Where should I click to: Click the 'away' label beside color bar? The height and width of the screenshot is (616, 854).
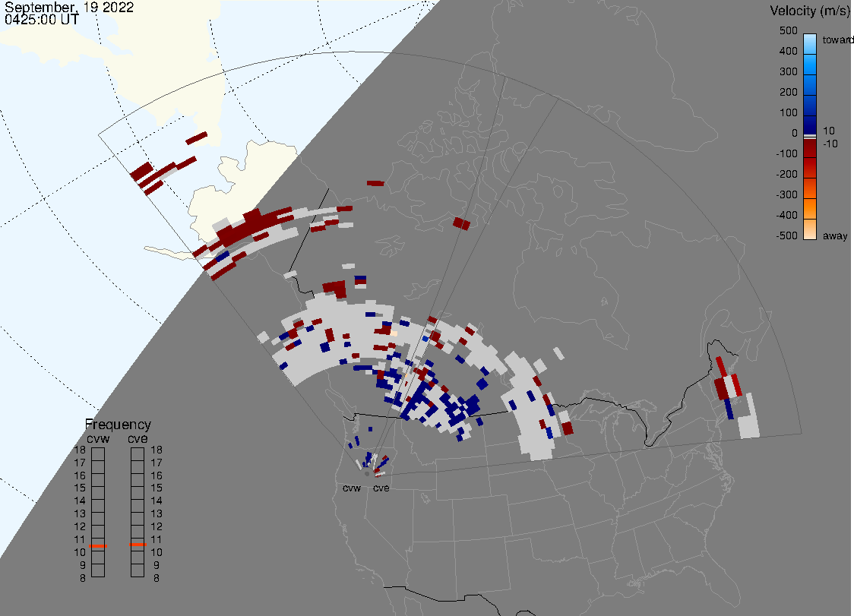[x=835, y=236]
